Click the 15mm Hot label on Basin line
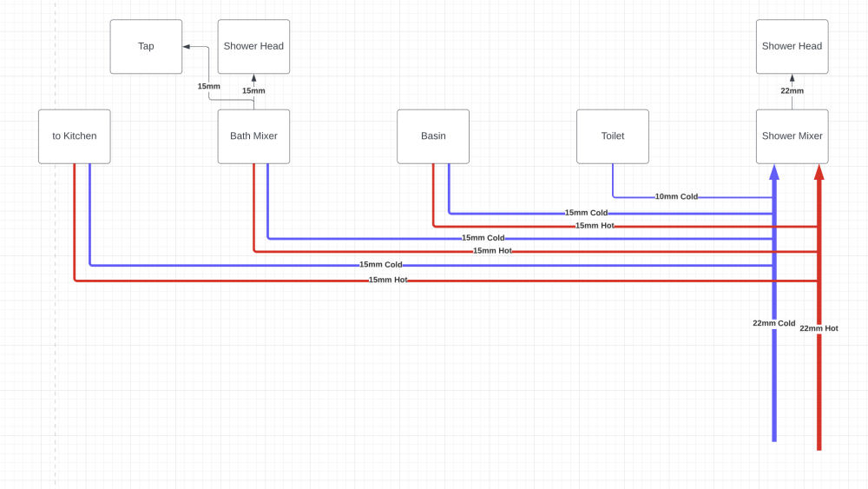The image size is (868, 489). coord(595,226)
